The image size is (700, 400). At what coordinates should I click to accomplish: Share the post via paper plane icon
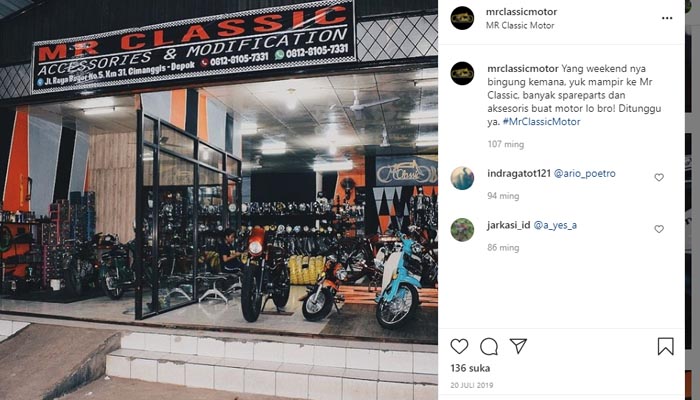point(518,346)
